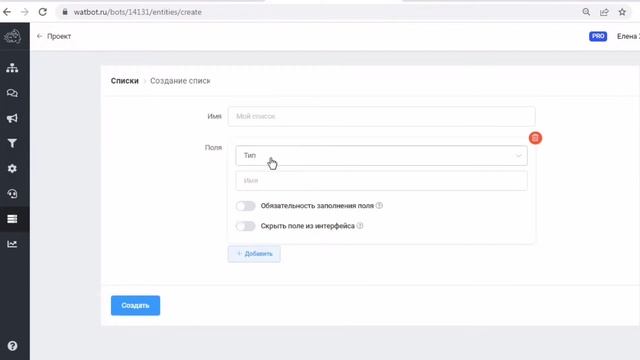Click the lock site info icon
Screen dimensions: 640x360
pyautogui.click(x=64, y=12)
